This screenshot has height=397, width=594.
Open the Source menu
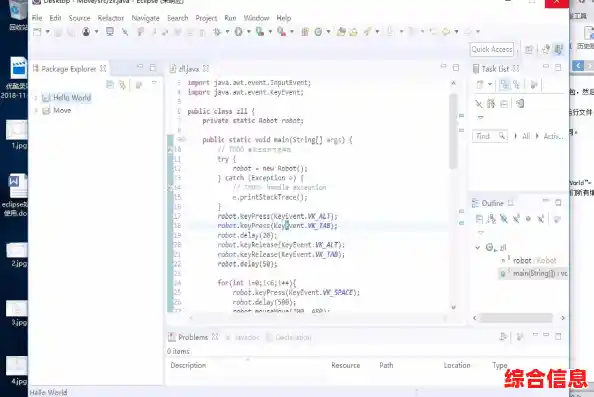coord(80,18)
